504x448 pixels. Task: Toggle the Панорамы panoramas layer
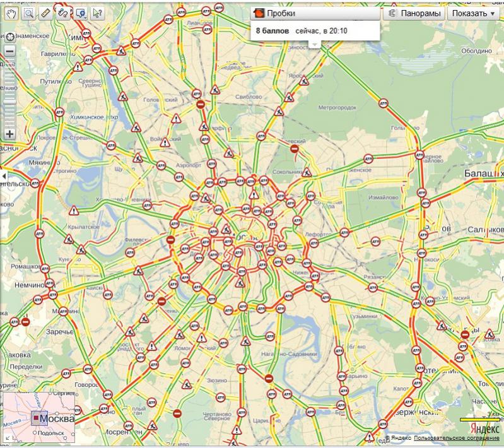(x=413, y=13)
